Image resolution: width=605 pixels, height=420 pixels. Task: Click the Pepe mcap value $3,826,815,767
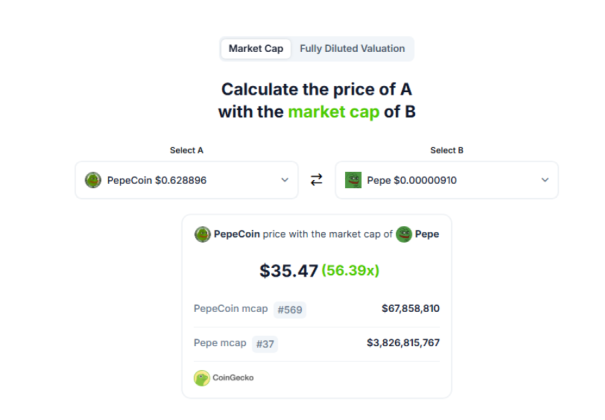pyautogui.click(x=403, y=344)
